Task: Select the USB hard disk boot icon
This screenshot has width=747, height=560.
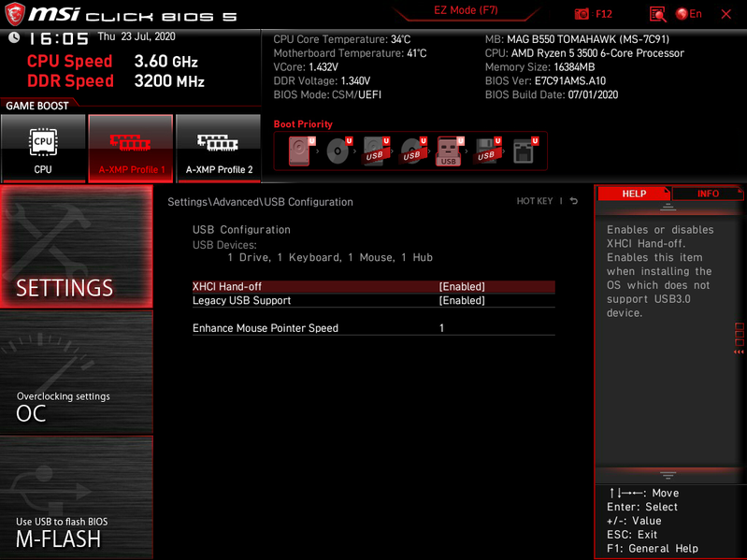Action: click(x=376, y=151)
